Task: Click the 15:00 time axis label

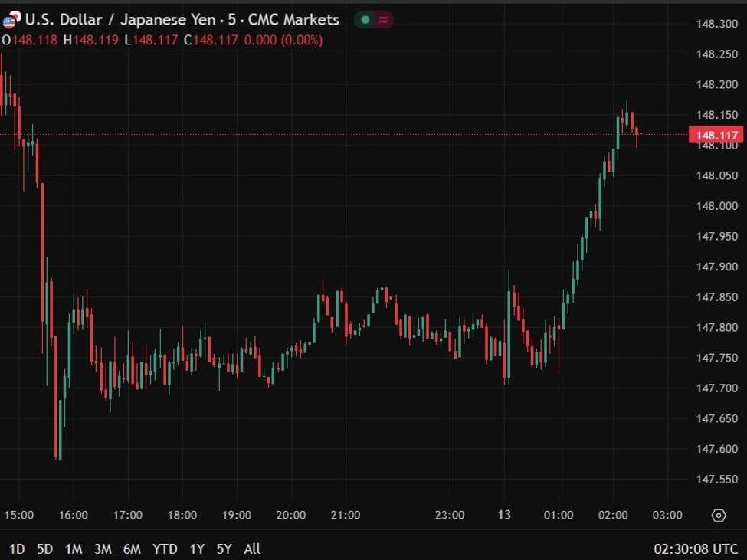Action: [19, 515]
